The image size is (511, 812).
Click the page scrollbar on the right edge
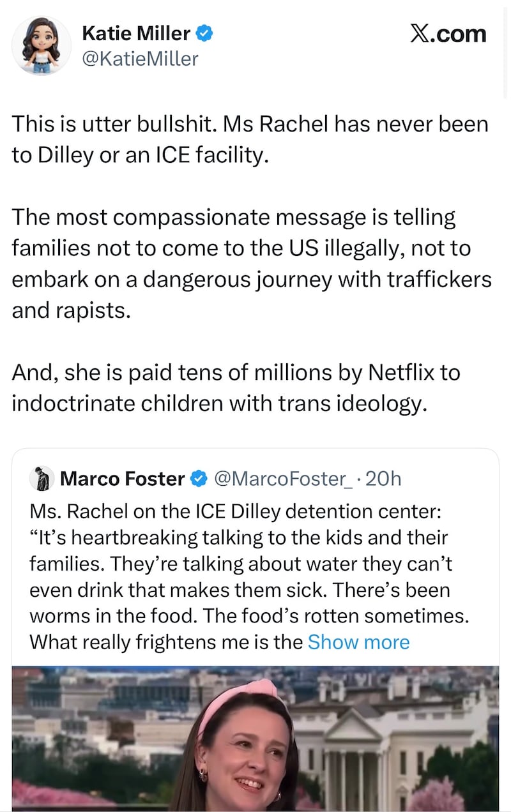[x=506, y=51]
